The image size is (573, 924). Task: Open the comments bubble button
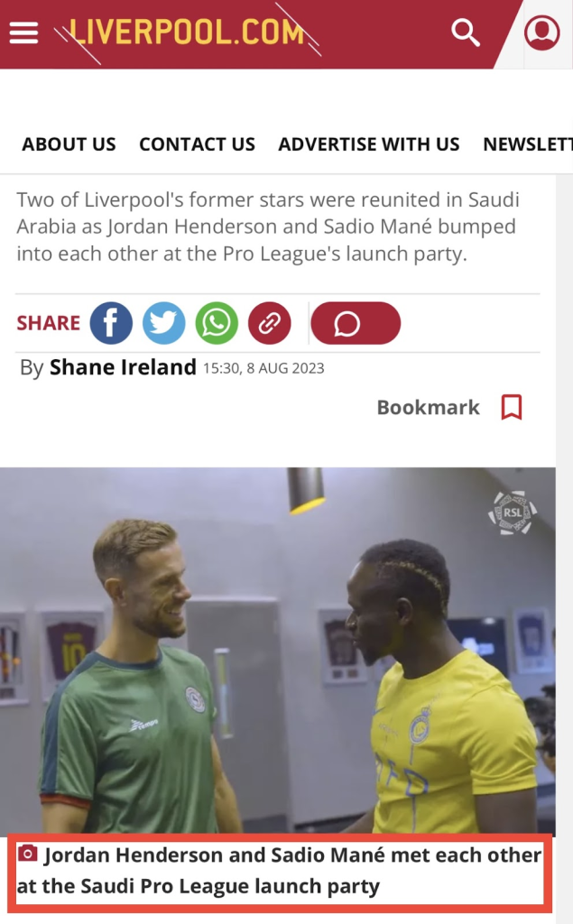coord(356,323)
